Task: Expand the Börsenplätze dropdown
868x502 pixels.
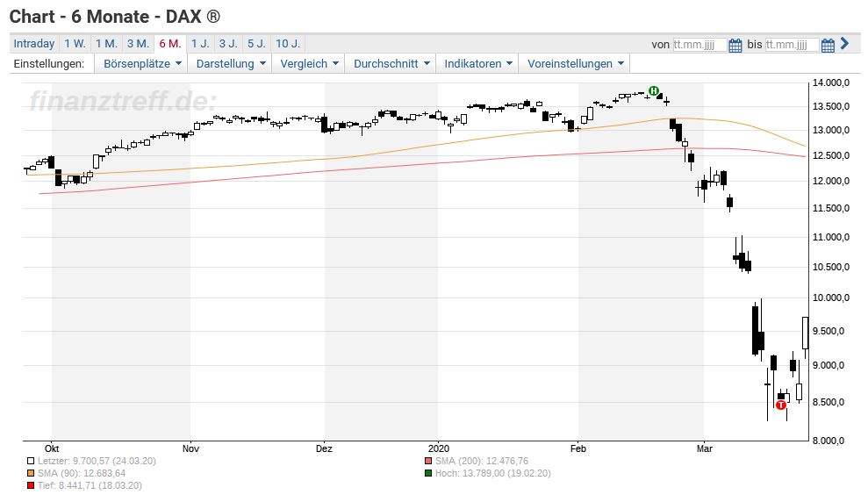Action: click(141, 64)
